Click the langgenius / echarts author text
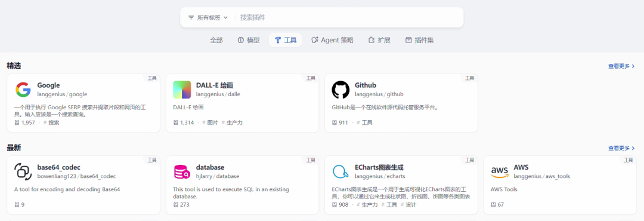 [380, 176]
